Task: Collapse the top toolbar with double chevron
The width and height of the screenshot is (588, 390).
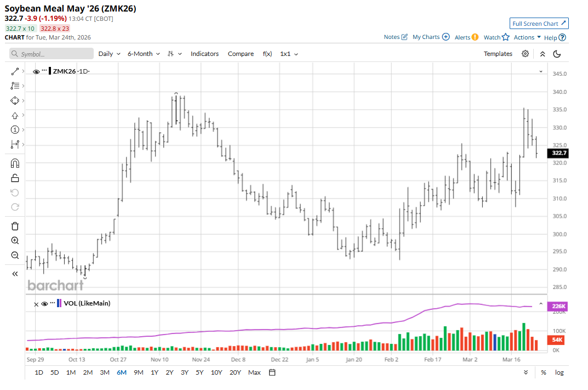Action: click(543, 54)
